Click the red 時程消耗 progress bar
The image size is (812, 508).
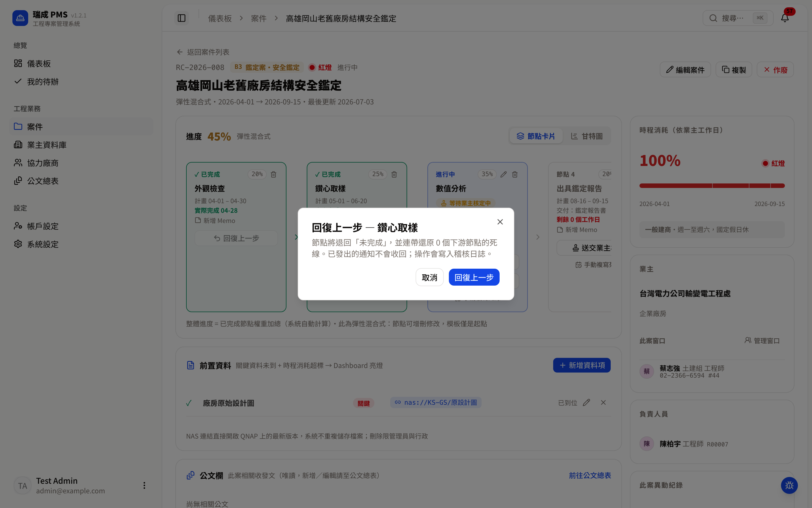(712, 185)
